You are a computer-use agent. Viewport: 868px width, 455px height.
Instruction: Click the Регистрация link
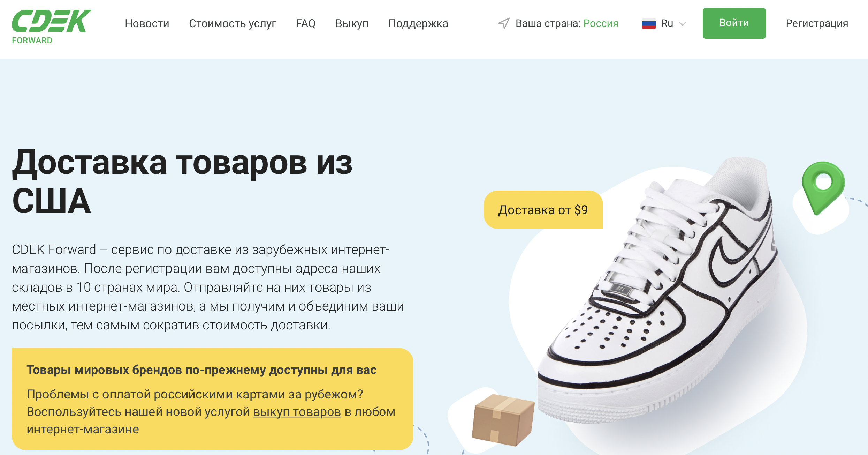817,23
